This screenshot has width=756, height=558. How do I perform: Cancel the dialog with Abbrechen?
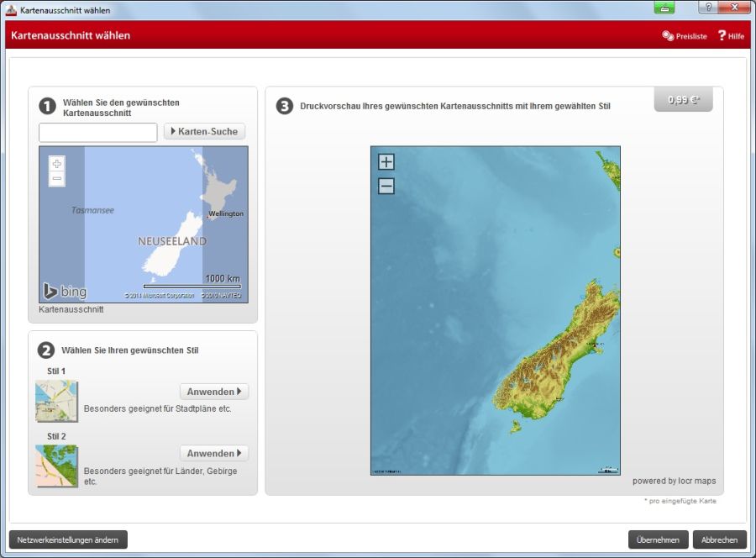point(719,540)
